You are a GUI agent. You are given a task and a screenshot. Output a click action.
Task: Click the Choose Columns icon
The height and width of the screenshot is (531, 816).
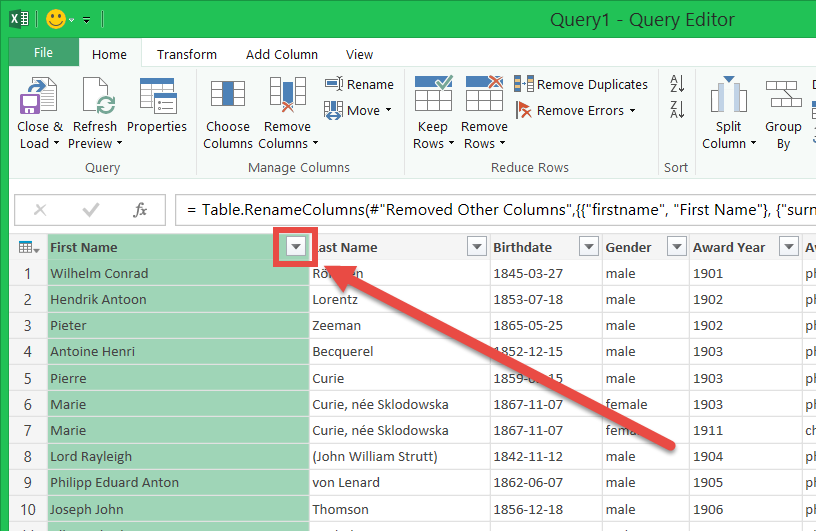tap(227, 98)
